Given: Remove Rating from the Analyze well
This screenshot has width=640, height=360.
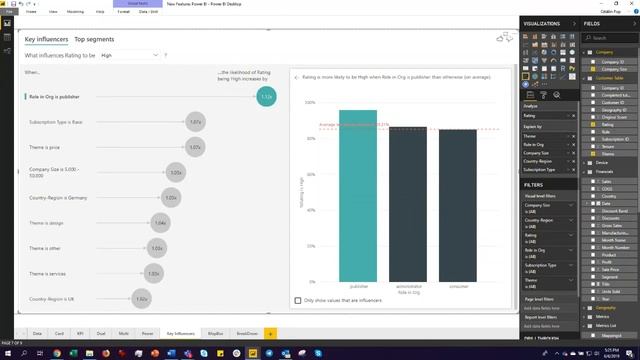Looking at the screenshot, I should click(573, 116).
